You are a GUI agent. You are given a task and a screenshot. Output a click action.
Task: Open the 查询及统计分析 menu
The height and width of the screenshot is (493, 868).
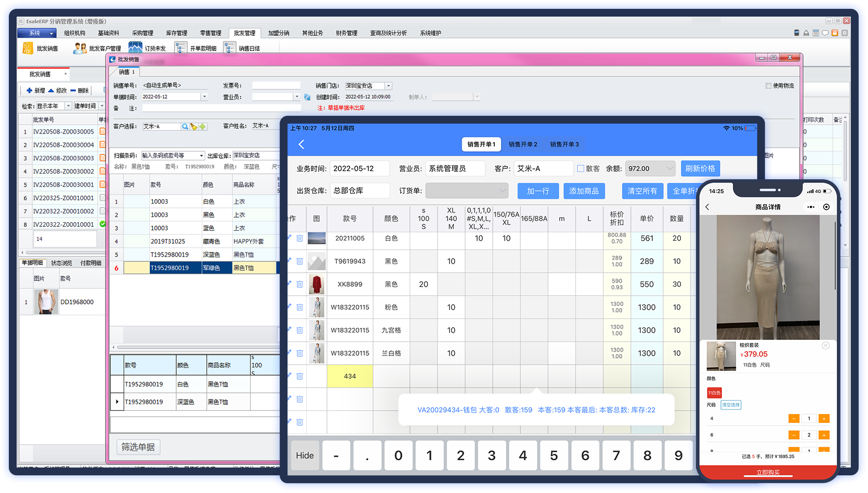(389, 33)
